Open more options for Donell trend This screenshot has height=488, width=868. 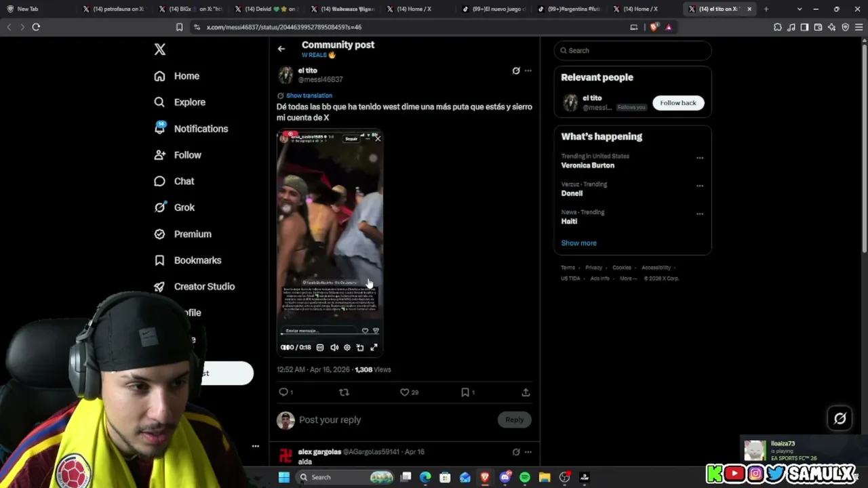coord(700,186)
